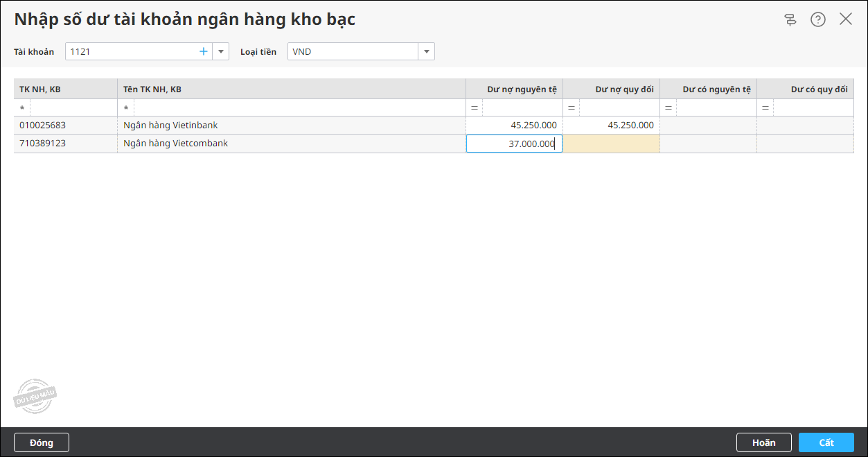Screen dimensions: 868x457
Task: Expand the Tài khoản dropdown arrow
Action: tap(221, 51)
